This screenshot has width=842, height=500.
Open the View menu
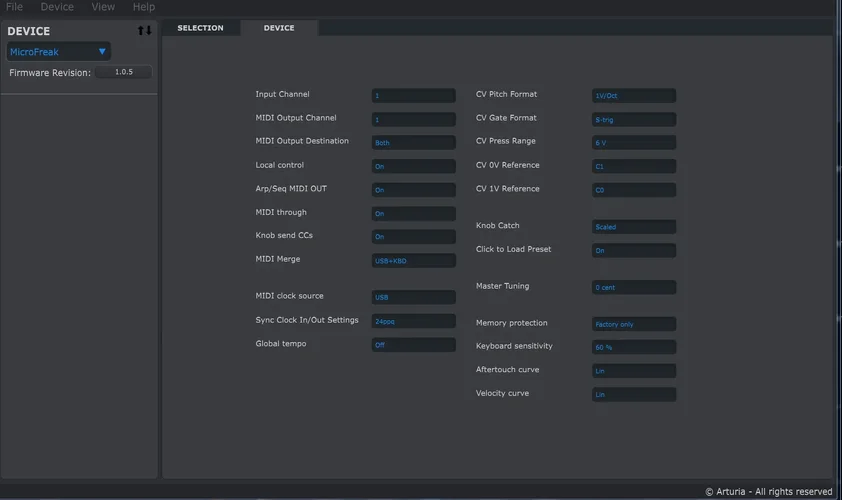[103, 7]
